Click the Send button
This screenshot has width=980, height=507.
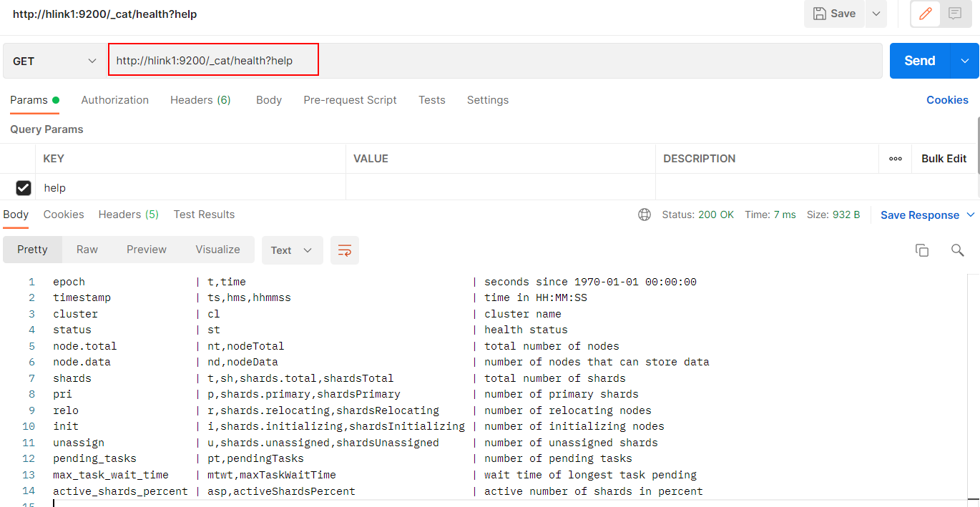click(918, 61)
